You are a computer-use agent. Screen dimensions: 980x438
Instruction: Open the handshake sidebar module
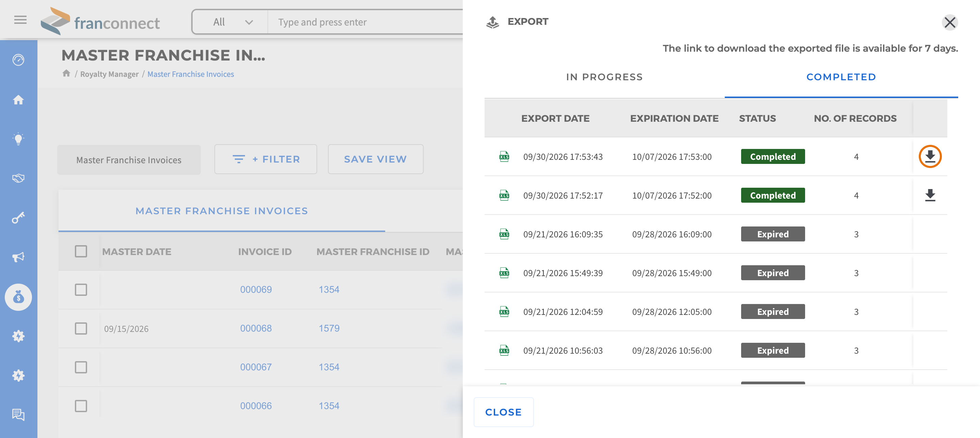pos(18,178)
